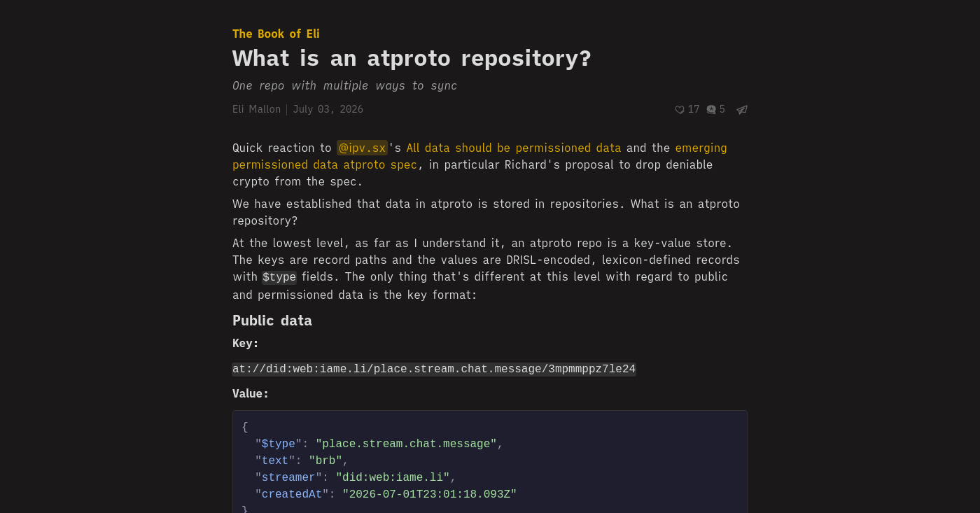
Task: Click the at://did:web:iame.li record key code
Action: [x=434, y=369]
